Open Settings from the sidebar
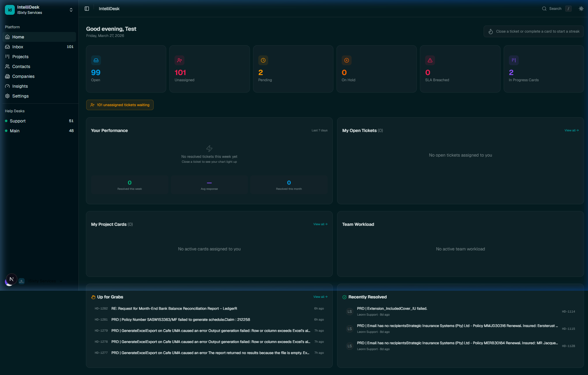 (x=20, y=96)
